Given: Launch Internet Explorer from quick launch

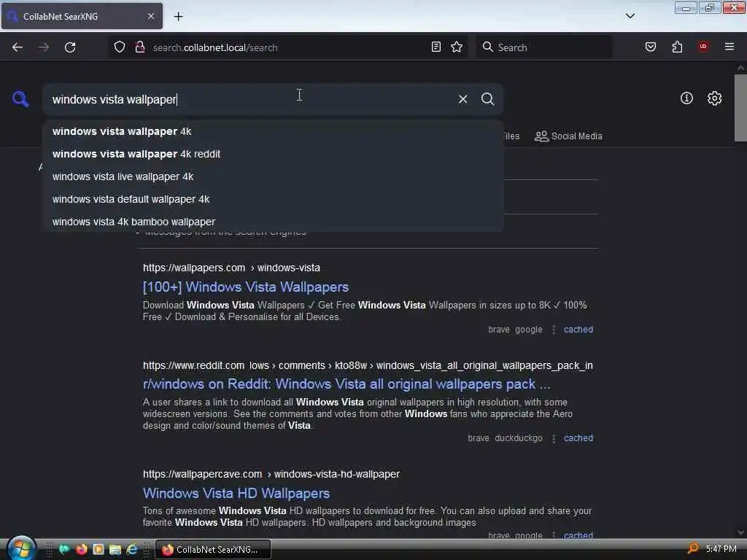Looking at the screenshot, I should coord(132,549).
